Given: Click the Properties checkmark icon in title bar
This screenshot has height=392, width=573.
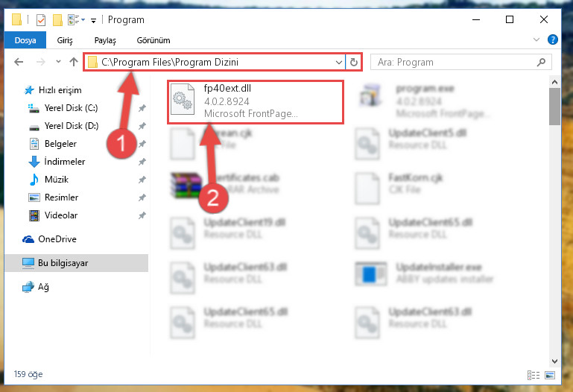Looking at the screenshot, I should [x=41, y=20].
